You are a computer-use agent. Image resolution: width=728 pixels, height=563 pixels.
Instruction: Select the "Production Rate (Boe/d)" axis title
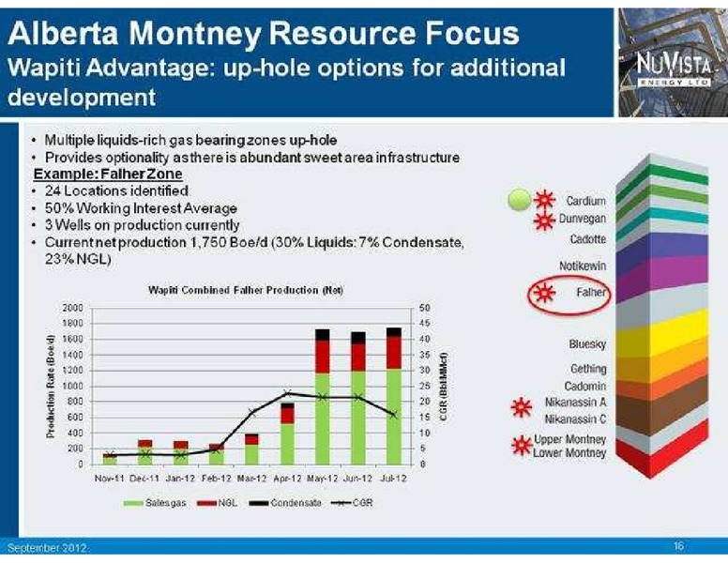51,387
